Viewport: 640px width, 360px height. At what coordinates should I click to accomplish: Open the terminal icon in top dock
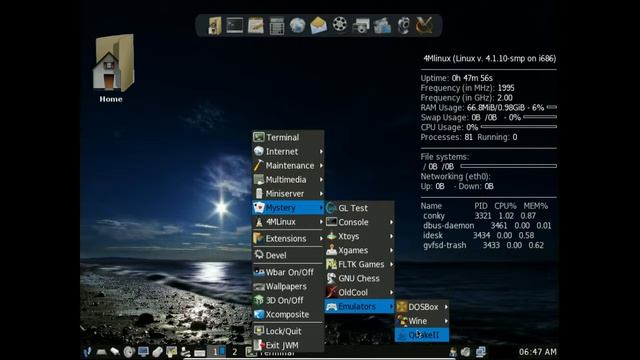[235, 25]
